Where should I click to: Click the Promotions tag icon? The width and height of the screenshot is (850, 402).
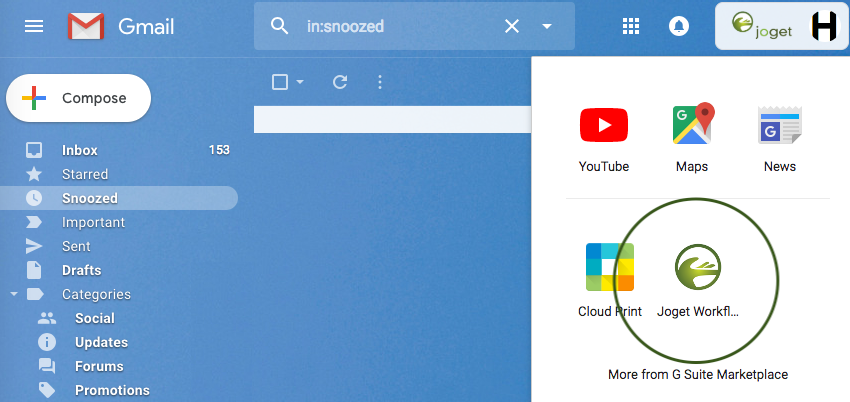[x=47, y=390]
